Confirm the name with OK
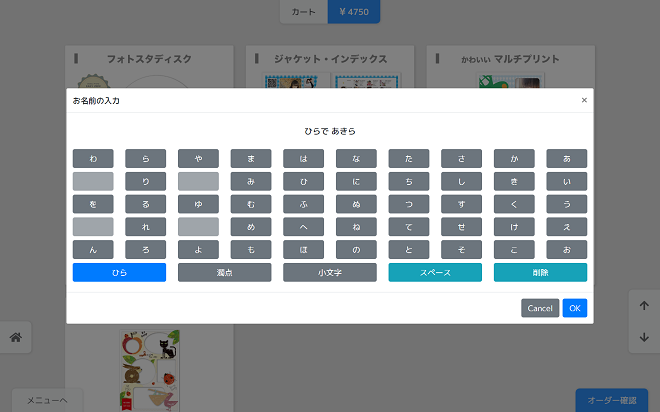Screen dimensions: 660x412 coord(574,308)
